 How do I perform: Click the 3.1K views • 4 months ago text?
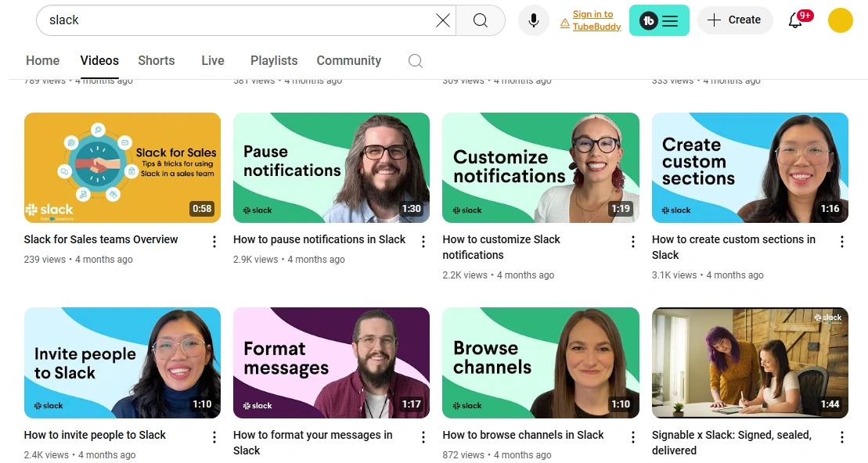tap(708, 275)
